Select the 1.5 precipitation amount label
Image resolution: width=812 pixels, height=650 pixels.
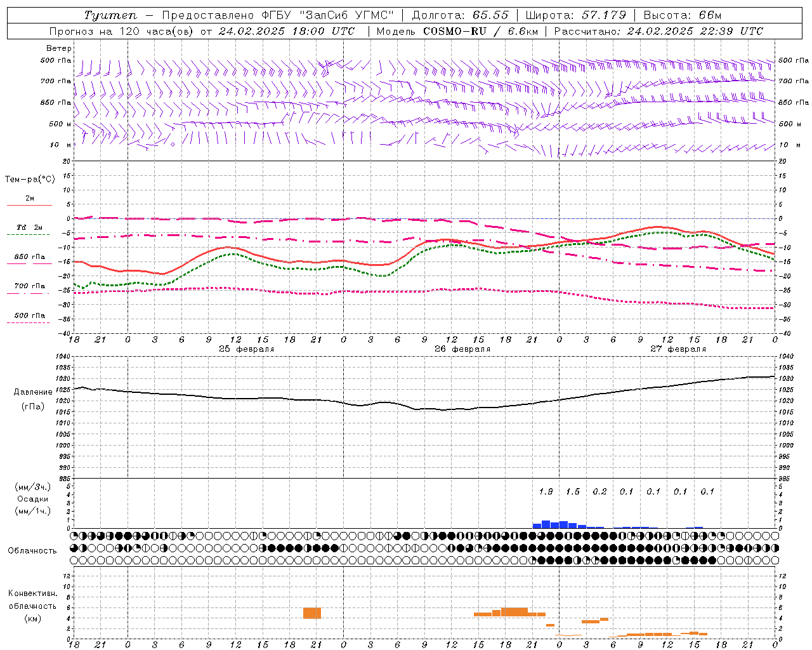573,491
